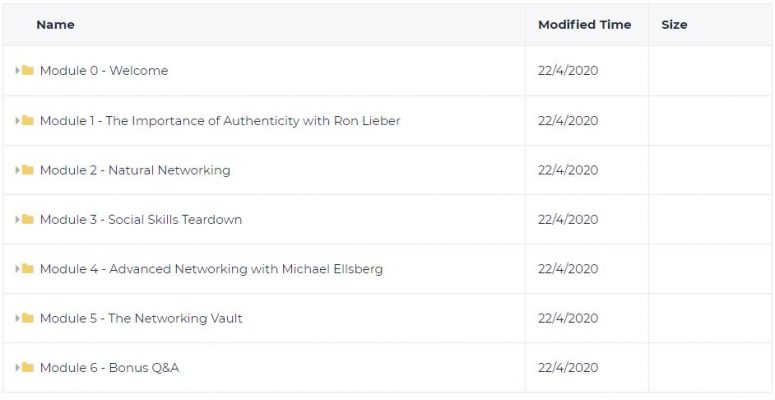Expand Module 5 - The Networking Vault arrow
Viewport: 775px width, 400px height.
(17, 318)
